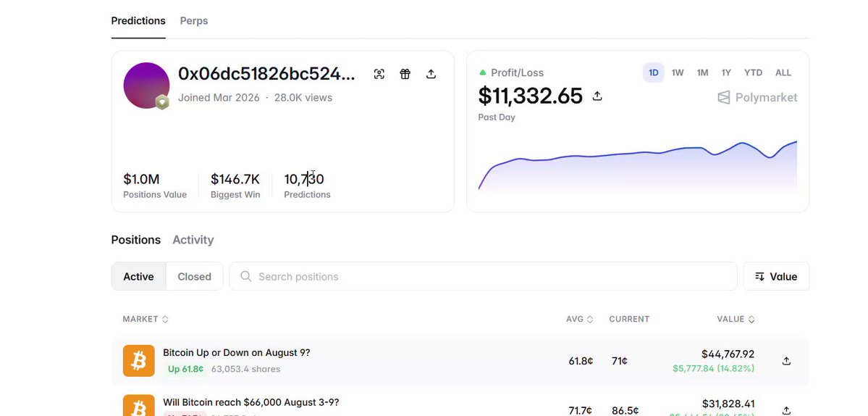This screenshot has width=868, height=416.
Task: Open the profile QR scan icon
Action: (379, 74)
